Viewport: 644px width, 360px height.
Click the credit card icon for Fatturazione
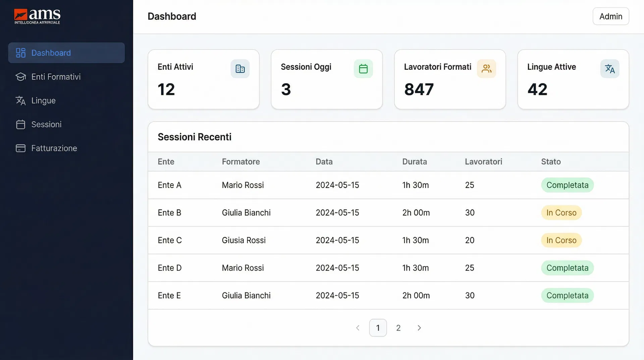pyautogui.click(x=20, y=148)
